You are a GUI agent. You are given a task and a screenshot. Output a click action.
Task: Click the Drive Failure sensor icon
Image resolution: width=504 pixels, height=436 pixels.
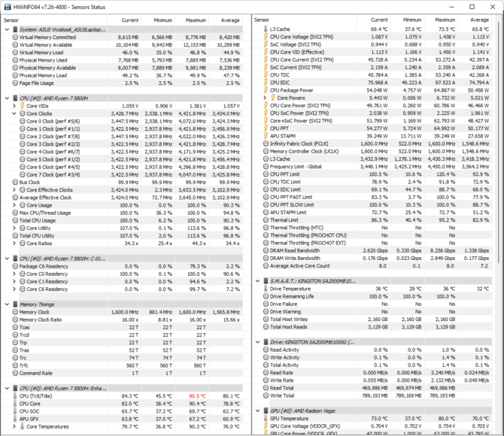point(266,304)
